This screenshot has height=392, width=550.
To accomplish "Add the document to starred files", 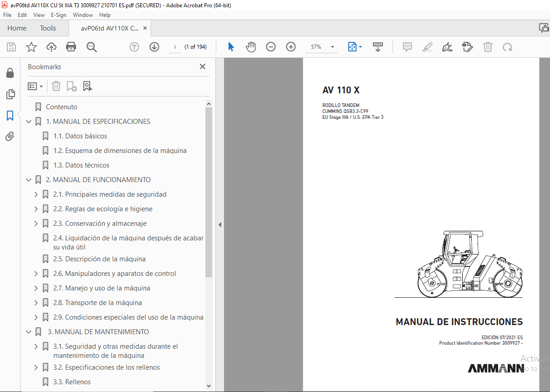I will point(31,47).
